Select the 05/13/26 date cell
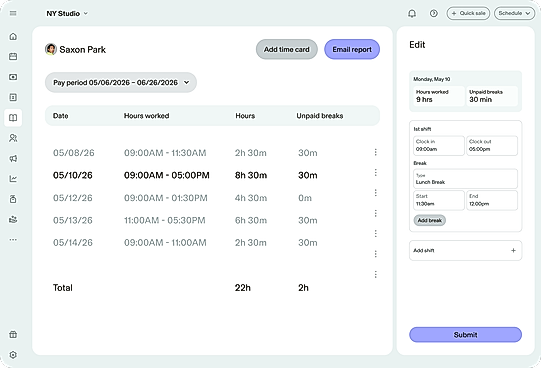Screen dimensions: 541x368 [x=72, y=220]
